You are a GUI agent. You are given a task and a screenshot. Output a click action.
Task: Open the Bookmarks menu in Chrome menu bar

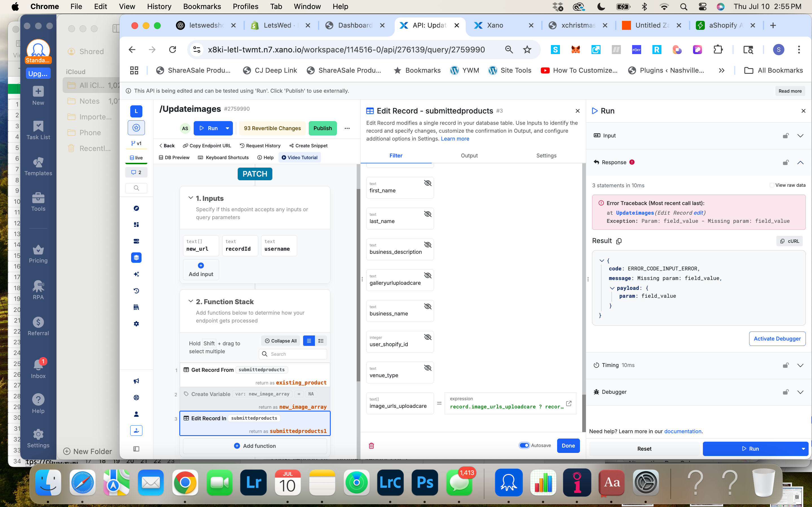(x=202, y=6)
